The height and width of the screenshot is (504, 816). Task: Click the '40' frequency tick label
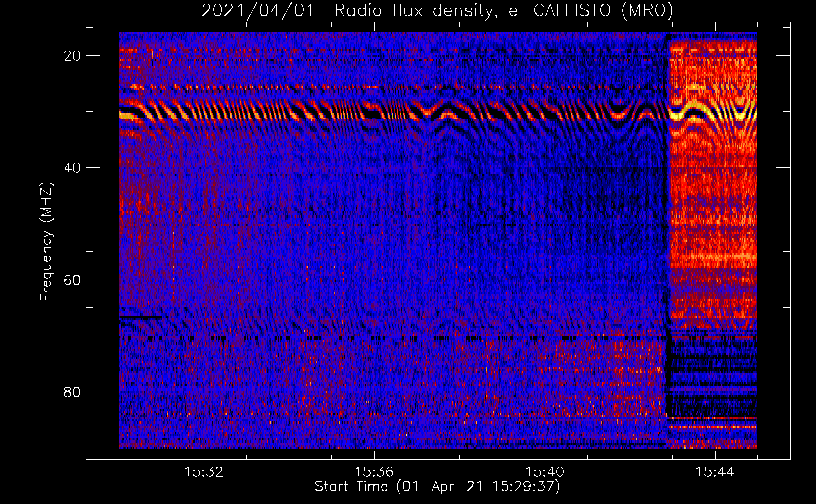[72, 168]
